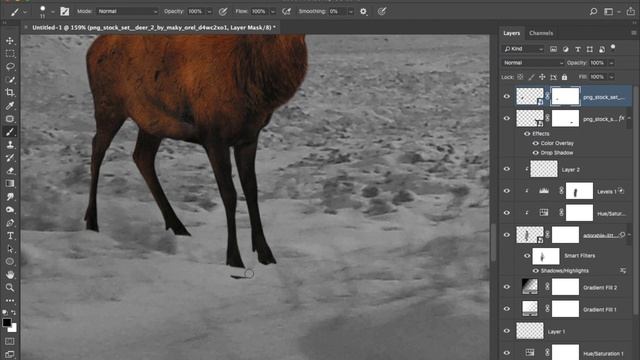Screen dimensions: 640x360
Task: Toggle visibility of Shadows/Highlights smart filter
Action: tap(536, 271)
